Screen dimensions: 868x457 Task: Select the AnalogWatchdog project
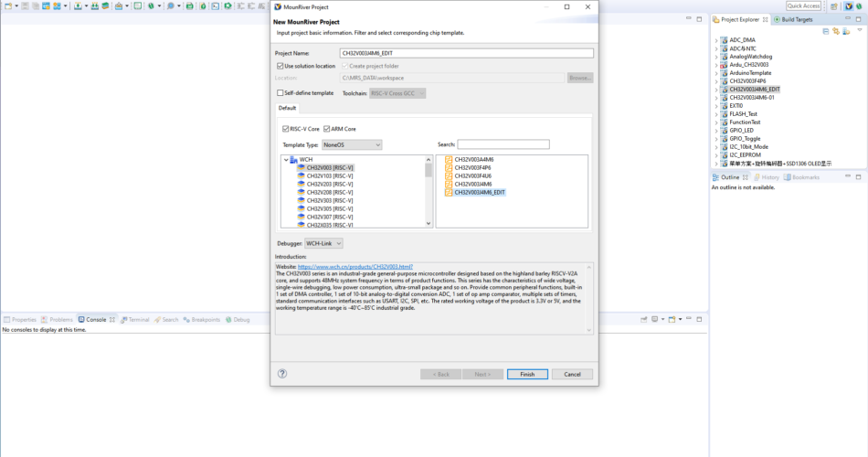[x=751, y=57]
